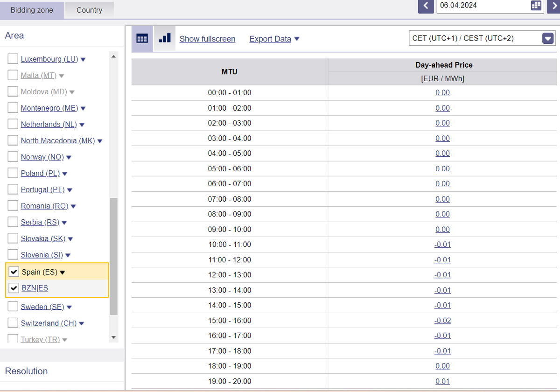
Task: Check the Romania (RO) checkbox
Action: point(13,206)
